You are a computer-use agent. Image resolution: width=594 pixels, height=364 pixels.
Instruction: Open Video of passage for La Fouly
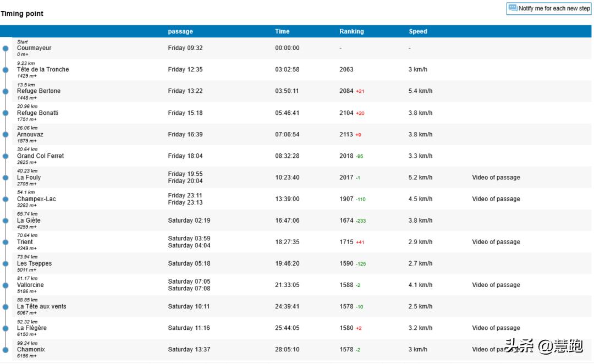click(496, 178)
